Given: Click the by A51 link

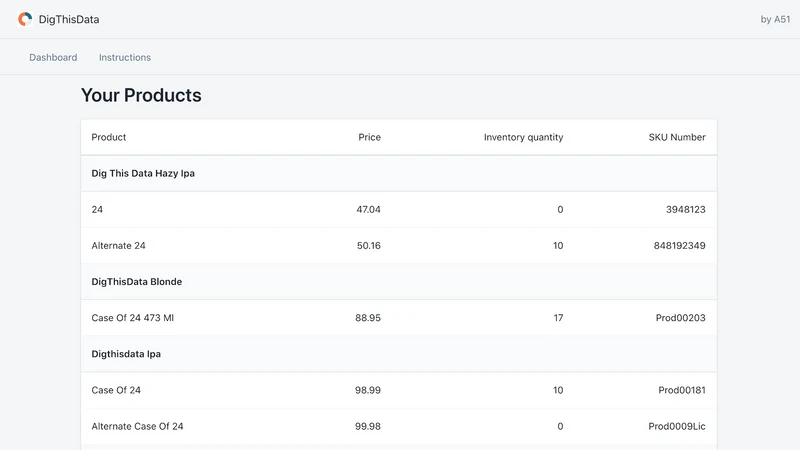Looking at the screenshot, I should [x=775, y=19].
